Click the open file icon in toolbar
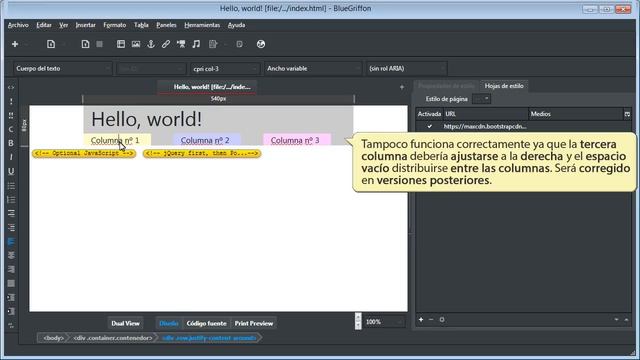 [51, 44]
